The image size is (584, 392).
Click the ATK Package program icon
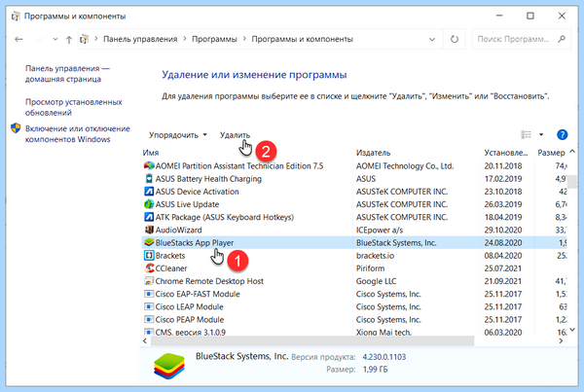click(x=149, y=217)
